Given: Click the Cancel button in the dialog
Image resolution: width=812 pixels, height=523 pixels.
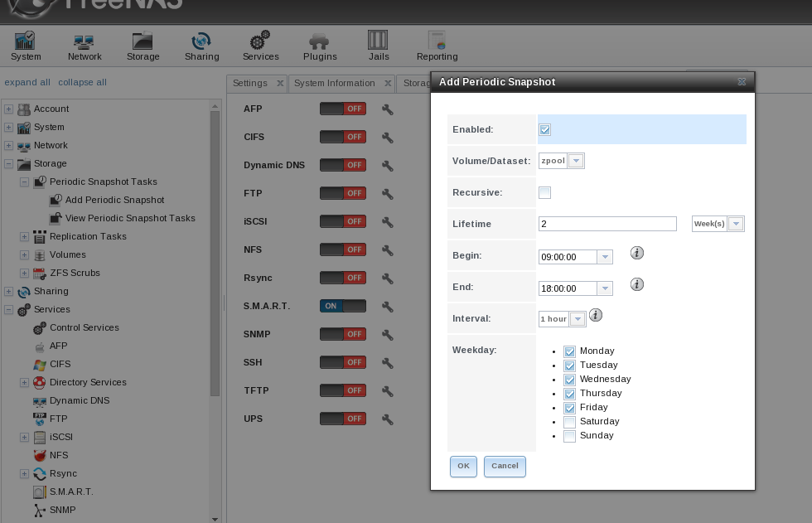Looking at the screenshot, I should 505,466.
